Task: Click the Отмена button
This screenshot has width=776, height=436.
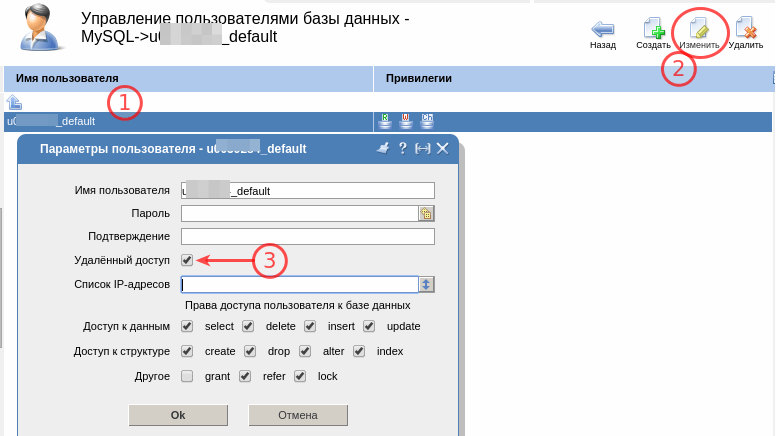Action: (x=298, y=415)
